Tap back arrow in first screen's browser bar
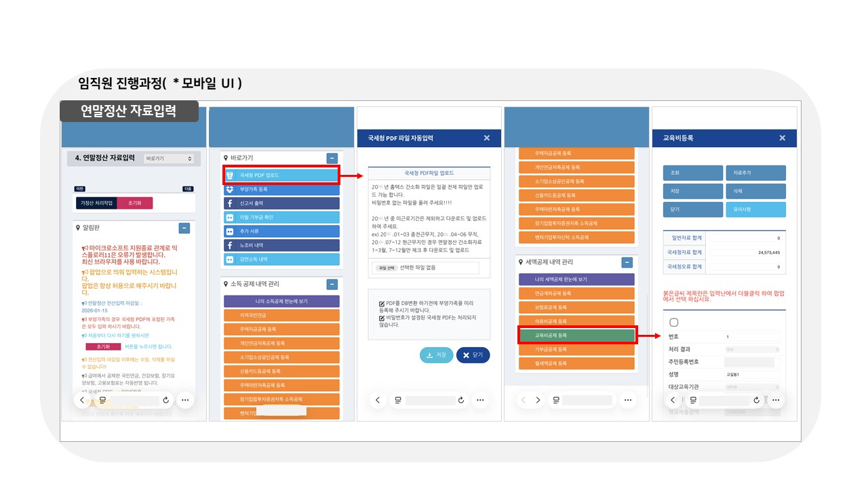This screenshot has height=488, width=868. click(83, 400)
